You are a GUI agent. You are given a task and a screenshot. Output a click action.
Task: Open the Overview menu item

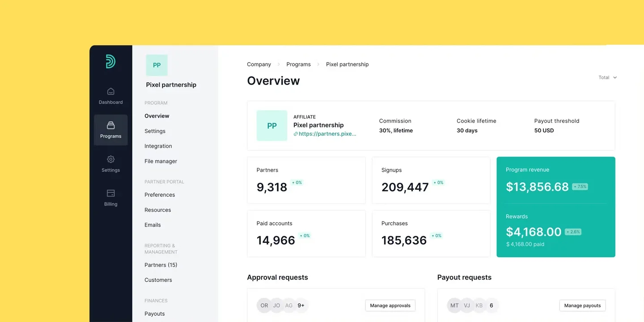click(x=157, y=116)
